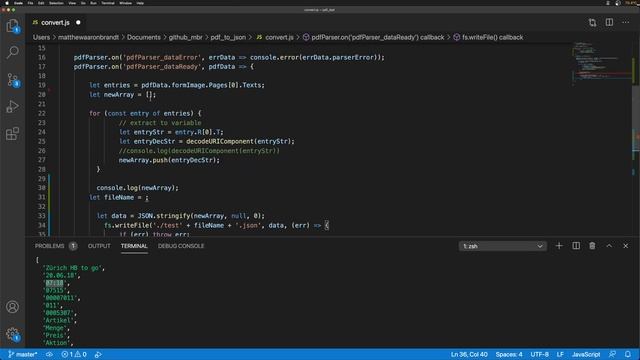Click 'Documents' breadcrumb segment

tap(144, 37)
